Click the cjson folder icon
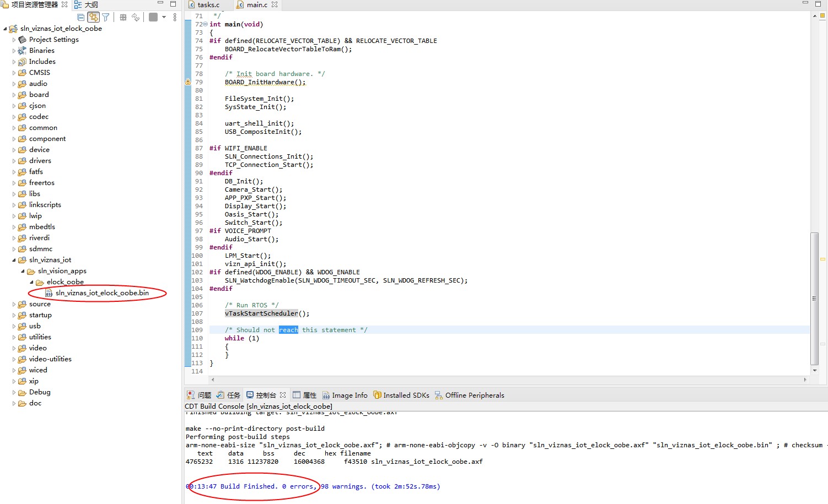The image size is (828, 504). pyautogui.click(x=22, y=106)
